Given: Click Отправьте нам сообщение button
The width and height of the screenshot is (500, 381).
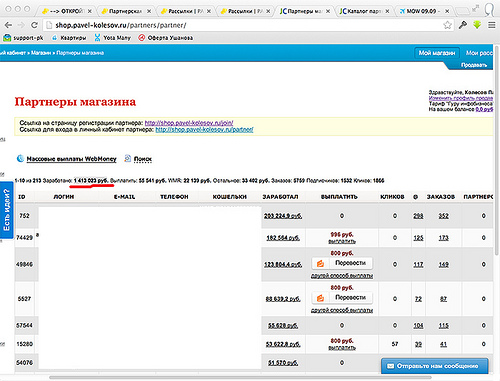Looking at the screenshot, I should (x=435, y=366).
